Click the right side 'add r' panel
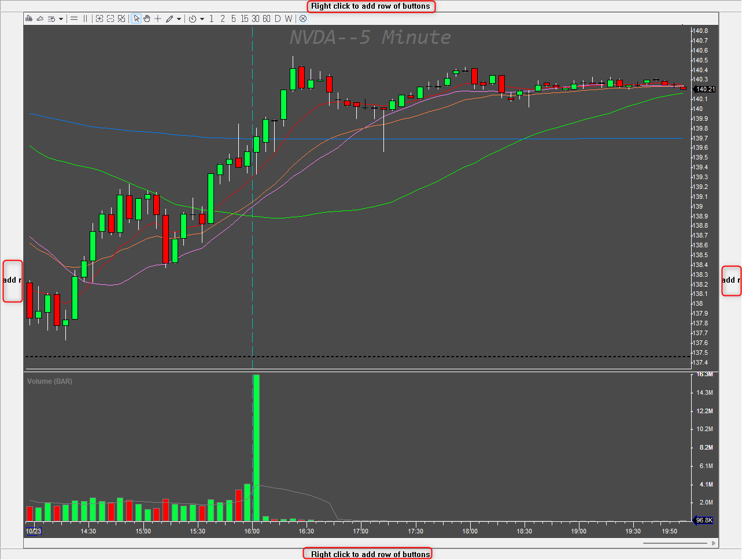Viewport: 742px width, 560px height. tap(732, 281)
